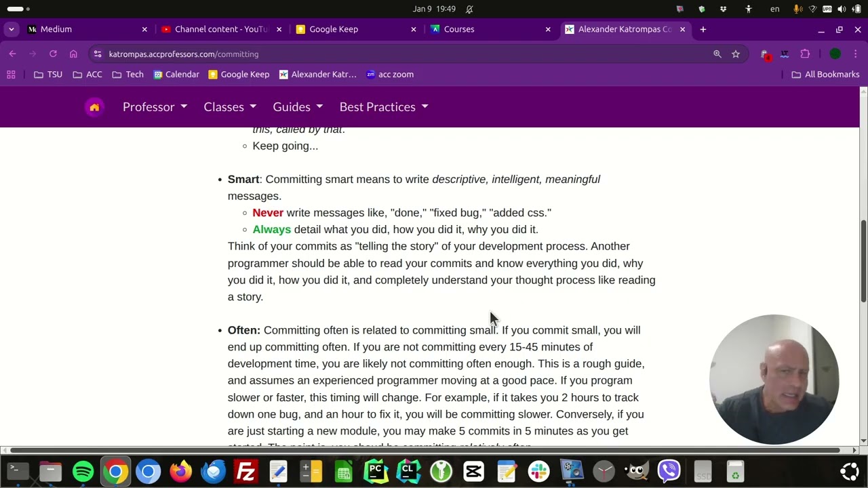Viewport: 868px width, 488px height.
Task: Click the circular webcam video overlay
Action: click(x=774, y=380)
